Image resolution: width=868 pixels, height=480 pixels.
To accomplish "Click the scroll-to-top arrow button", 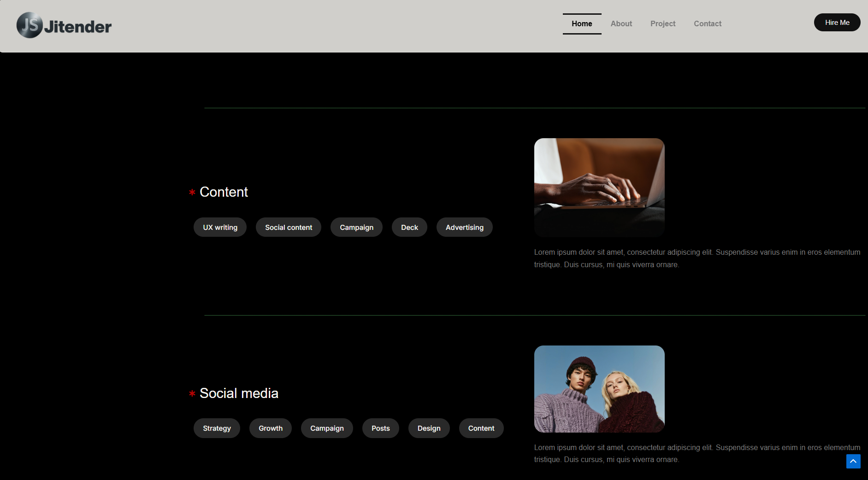I will [853, 461].
